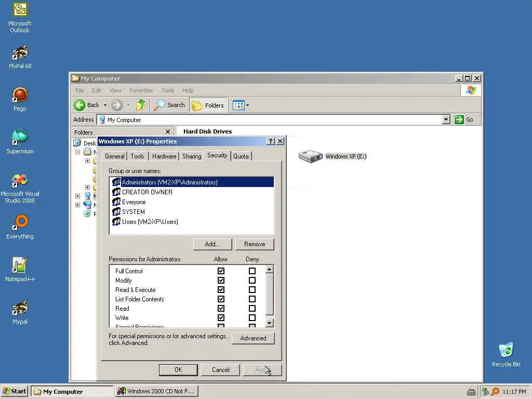Toggle Allow for Write permission

[x=221, y=317]
